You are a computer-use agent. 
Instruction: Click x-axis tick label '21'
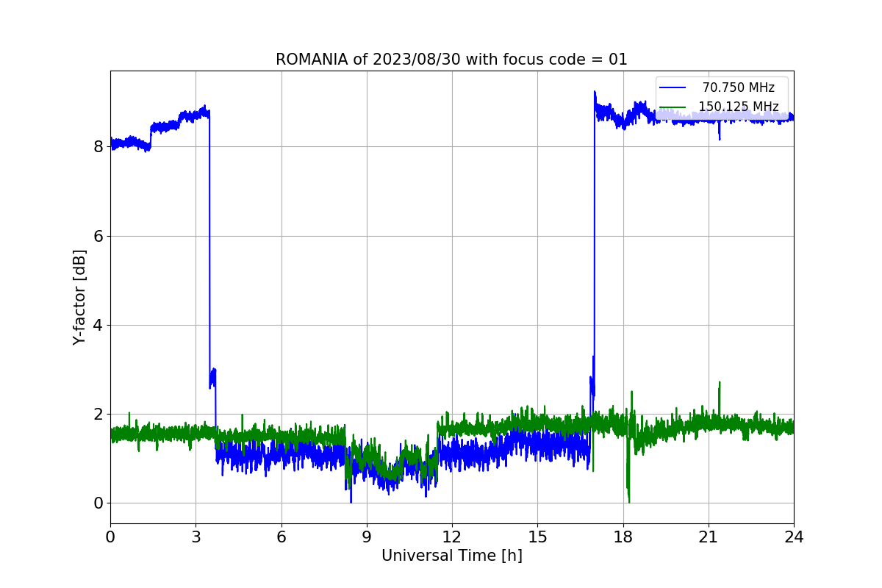(709, 537)
